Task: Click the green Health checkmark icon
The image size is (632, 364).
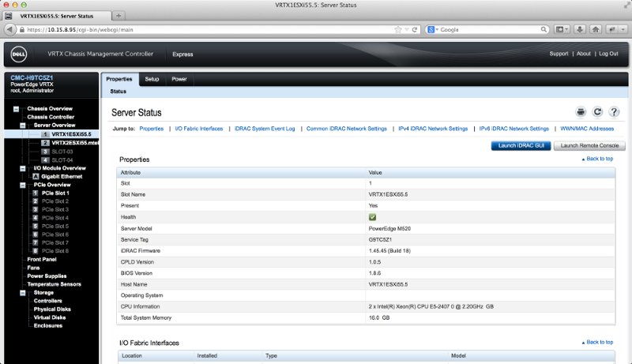Action: 372,217
